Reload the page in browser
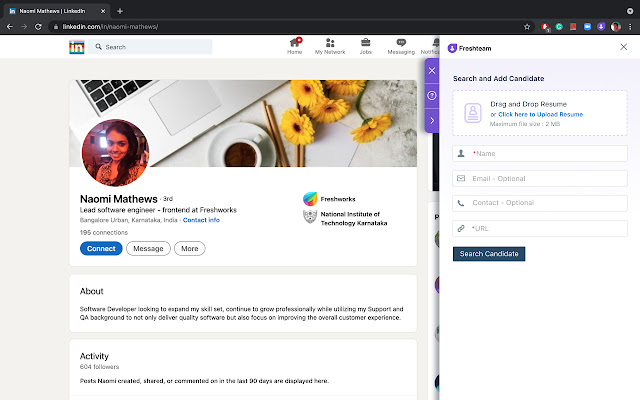640x400 pixels. coord(38,27)
